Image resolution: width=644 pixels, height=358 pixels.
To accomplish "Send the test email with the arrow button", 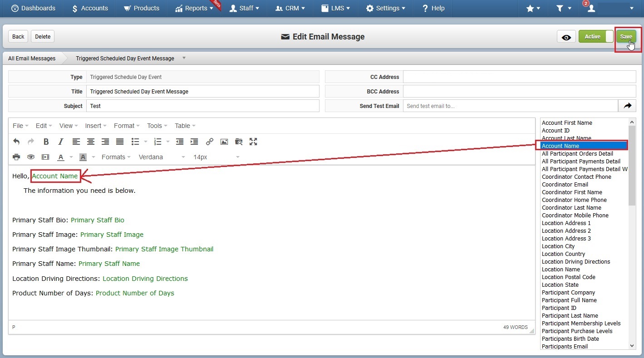I will [x=627, y=106].
